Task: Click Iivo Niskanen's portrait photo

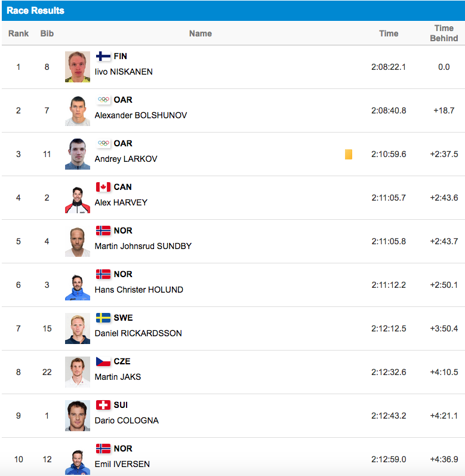Action: 78,67
